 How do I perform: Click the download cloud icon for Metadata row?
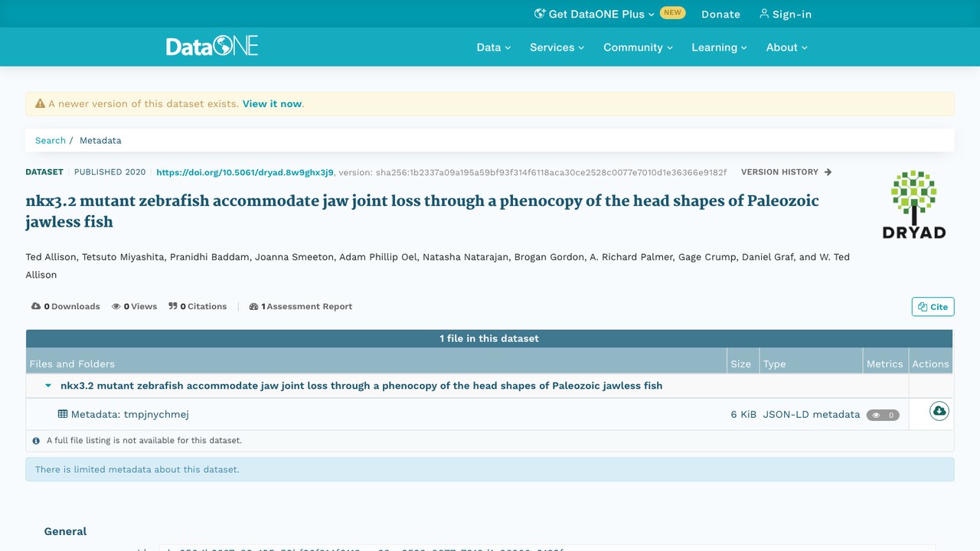[x=939, y=411]
